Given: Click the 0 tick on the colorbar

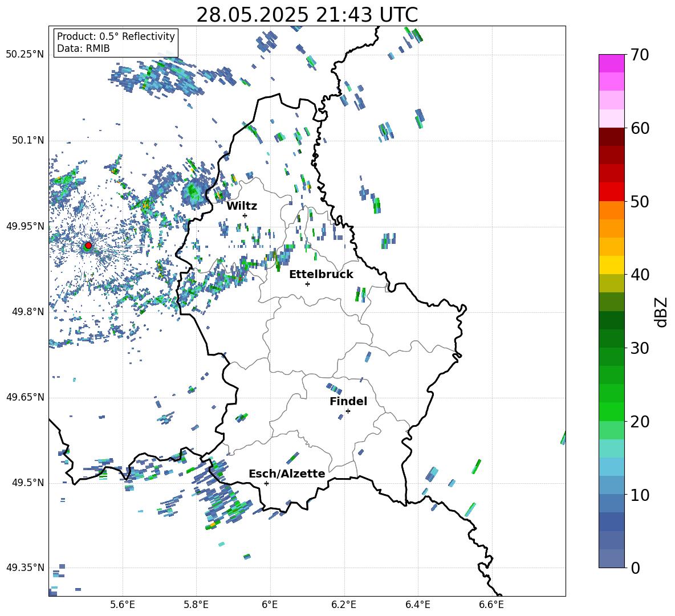Looking at the screenshot, I should click(x=635, y=568).
